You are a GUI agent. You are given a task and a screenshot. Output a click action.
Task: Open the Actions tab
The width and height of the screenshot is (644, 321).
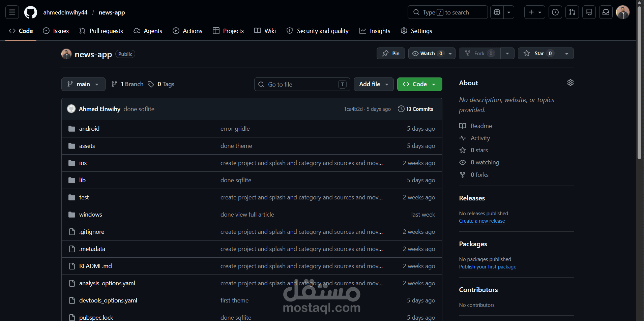(187, 31)
